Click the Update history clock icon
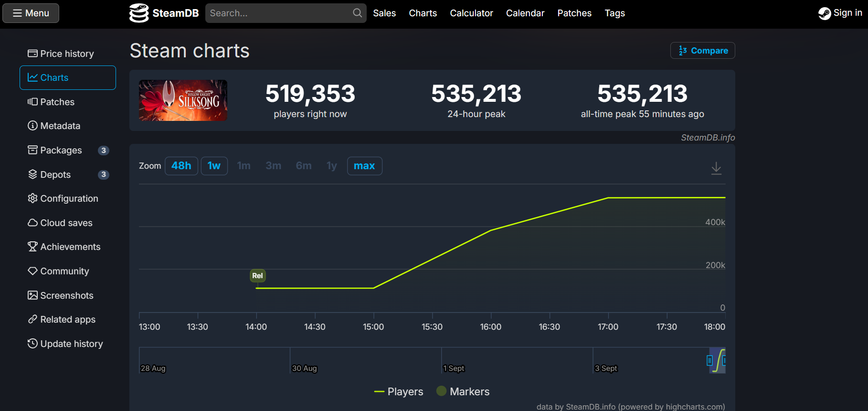The image size is (868, 411). (32, 344)
